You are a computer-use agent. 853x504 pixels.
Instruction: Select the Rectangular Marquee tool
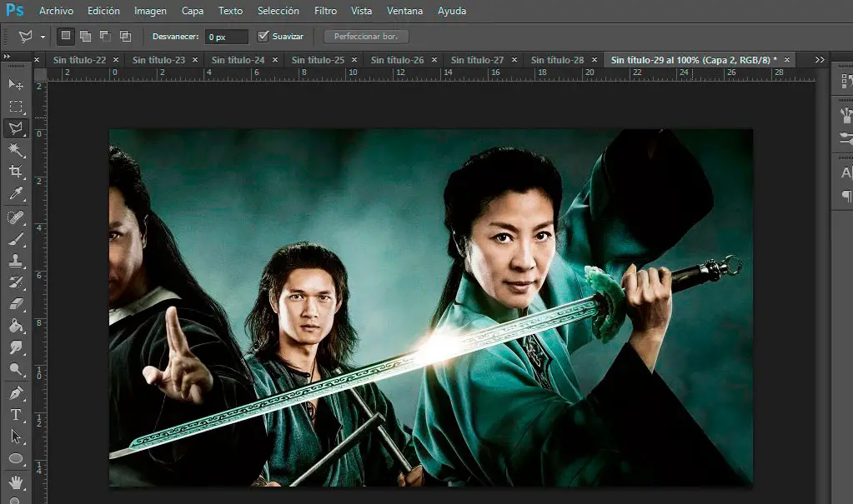pos(16,107)
